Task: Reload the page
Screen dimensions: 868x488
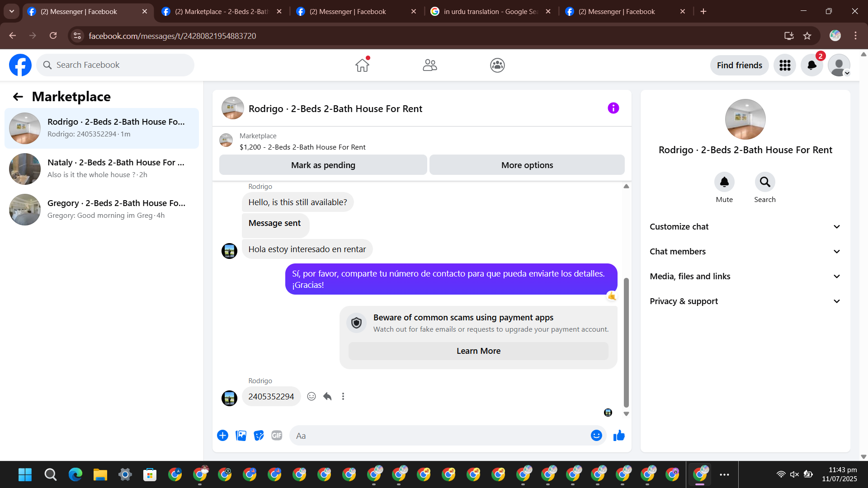Action: pyautogui.click(x=53, y=36)
